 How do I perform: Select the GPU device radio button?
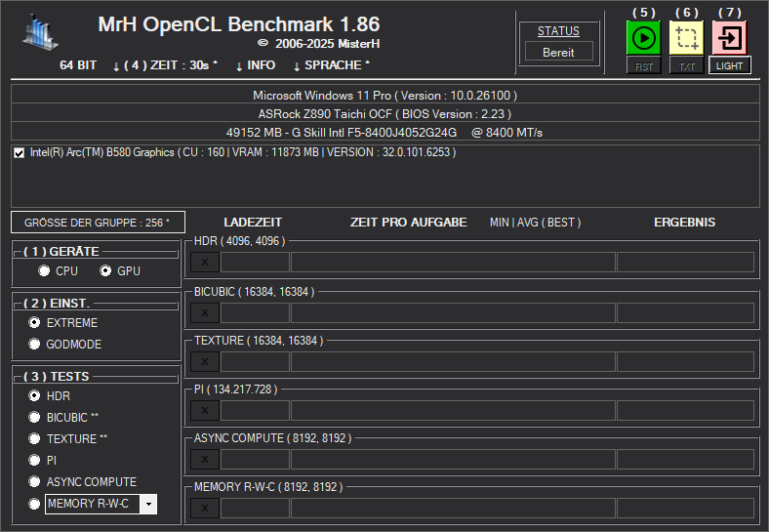point(105,271)
